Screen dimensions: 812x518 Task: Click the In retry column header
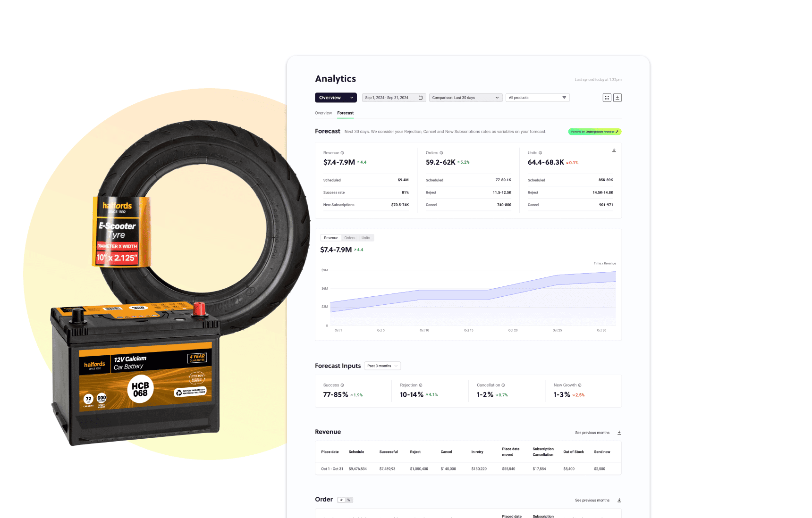click(477, 452)
